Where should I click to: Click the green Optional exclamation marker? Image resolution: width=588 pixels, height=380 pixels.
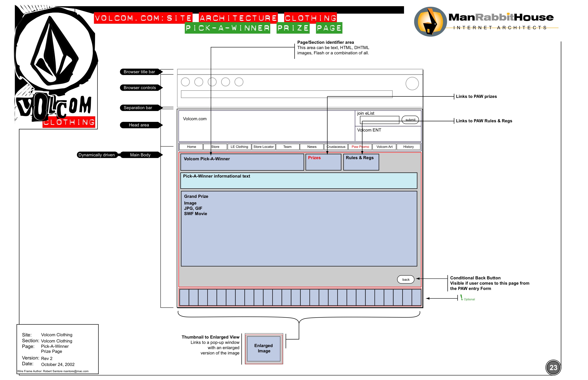461,298
